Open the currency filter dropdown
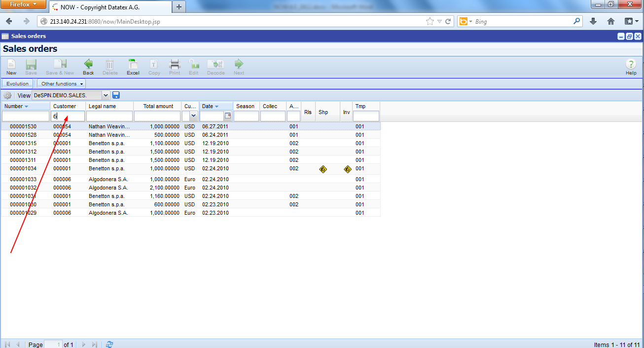 click(x=193, y=115)
